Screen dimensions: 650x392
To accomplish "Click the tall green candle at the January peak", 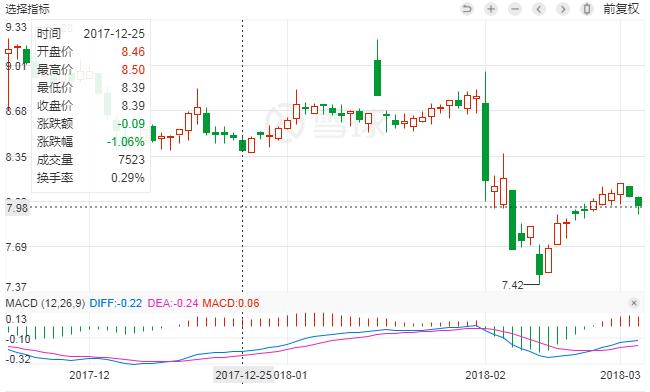I will 377,77.
